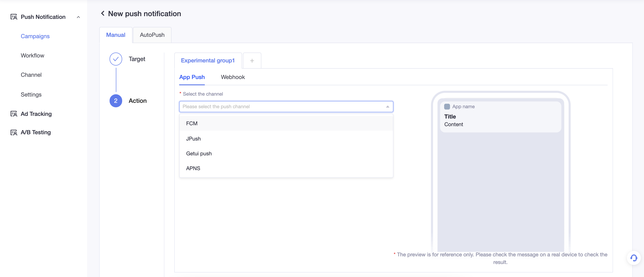Click the Ad Tracking sidebar icon
644x277 pixels.
tap(14, 114)
